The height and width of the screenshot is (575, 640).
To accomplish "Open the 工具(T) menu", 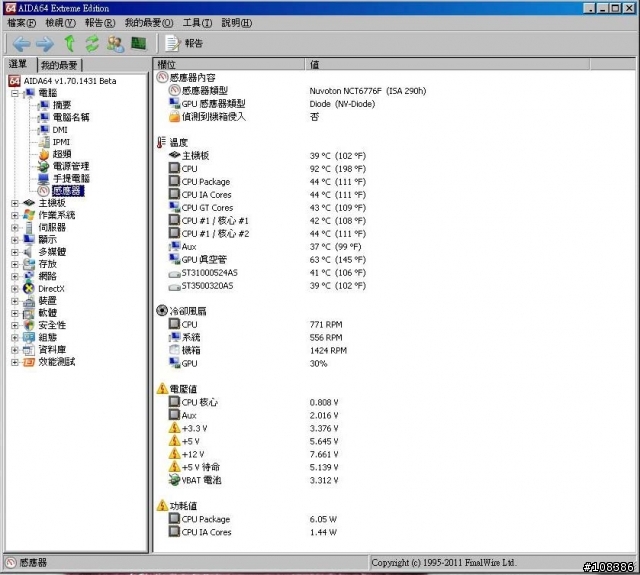I will (197, 23).
